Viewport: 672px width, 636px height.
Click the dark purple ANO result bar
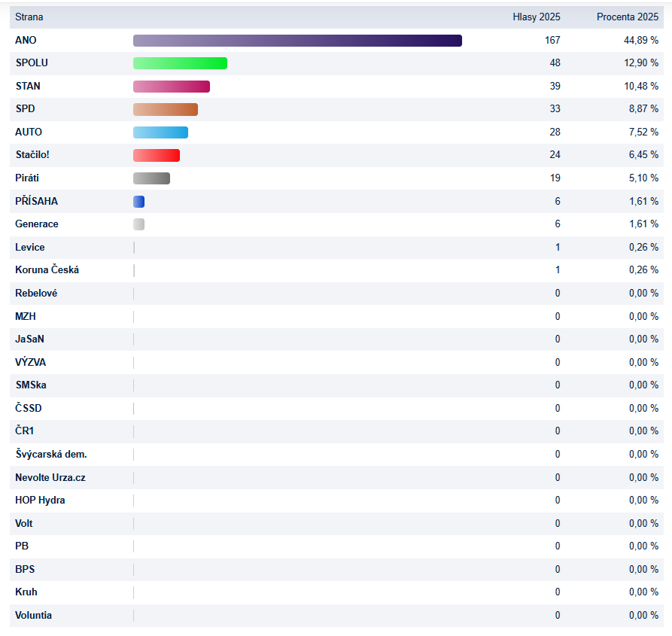point(297,41)
